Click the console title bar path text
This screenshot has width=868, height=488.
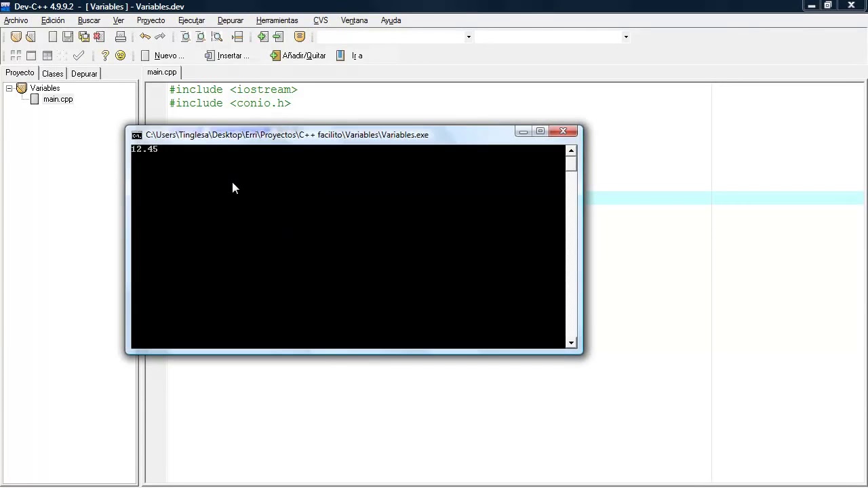[287, 135]
